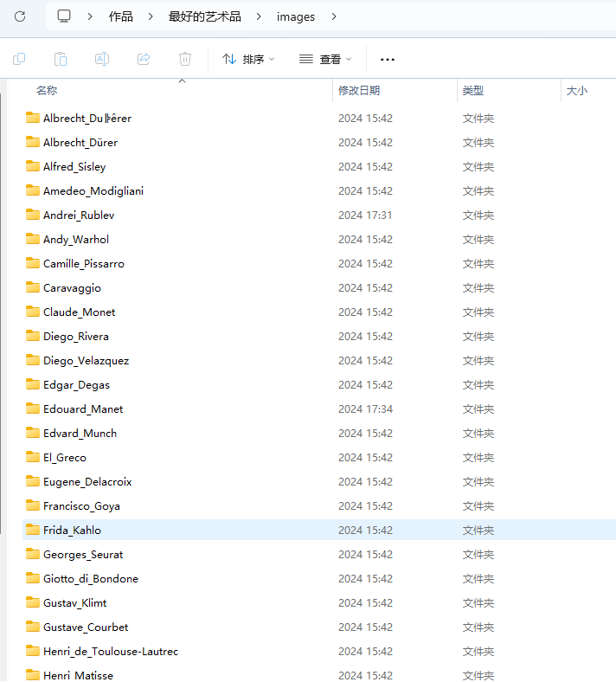Open the 排序 sort dropdown

tap(248, 59)
